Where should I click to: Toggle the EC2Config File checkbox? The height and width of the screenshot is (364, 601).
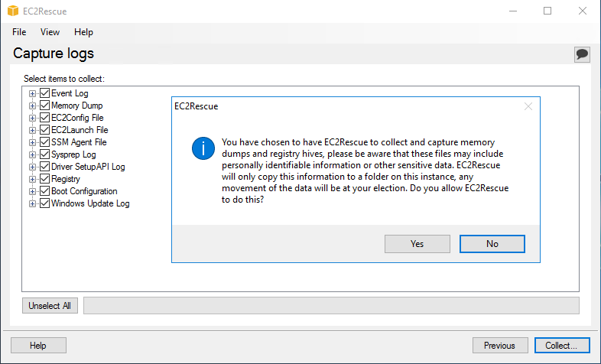click(x=45, y=118)
